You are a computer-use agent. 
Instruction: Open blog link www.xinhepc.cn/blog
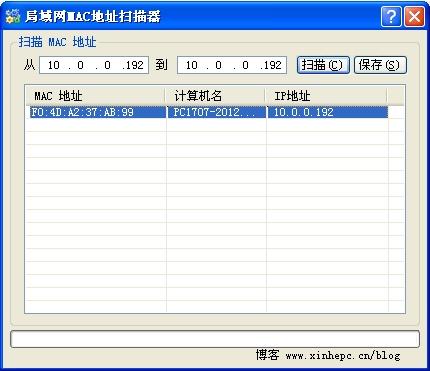click(x=343, y=355)
